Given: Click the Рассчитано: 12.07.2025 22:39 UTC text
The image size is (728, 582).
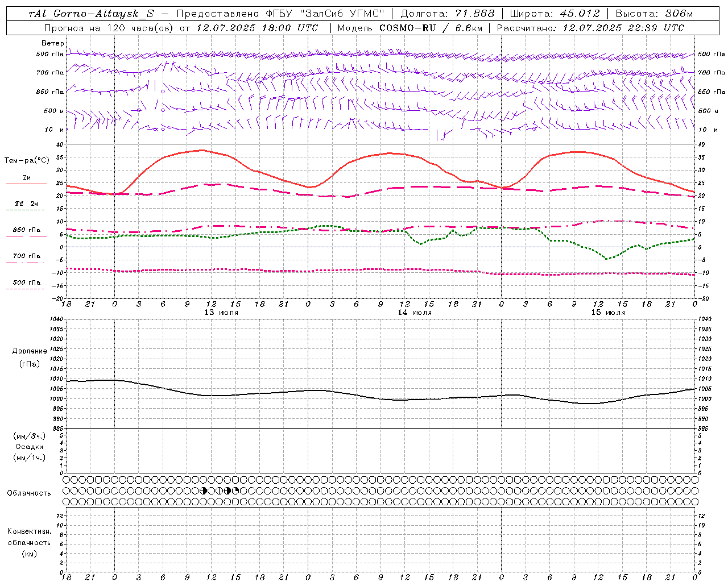Looking at the screenshot, I should tap(590, 28).
